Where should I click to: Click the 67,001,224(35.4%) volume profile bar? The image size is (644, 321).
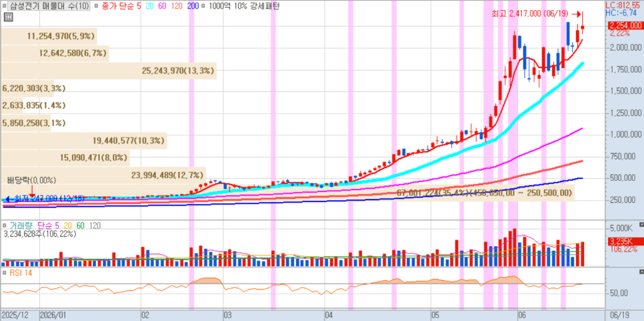tap(287, 192)
